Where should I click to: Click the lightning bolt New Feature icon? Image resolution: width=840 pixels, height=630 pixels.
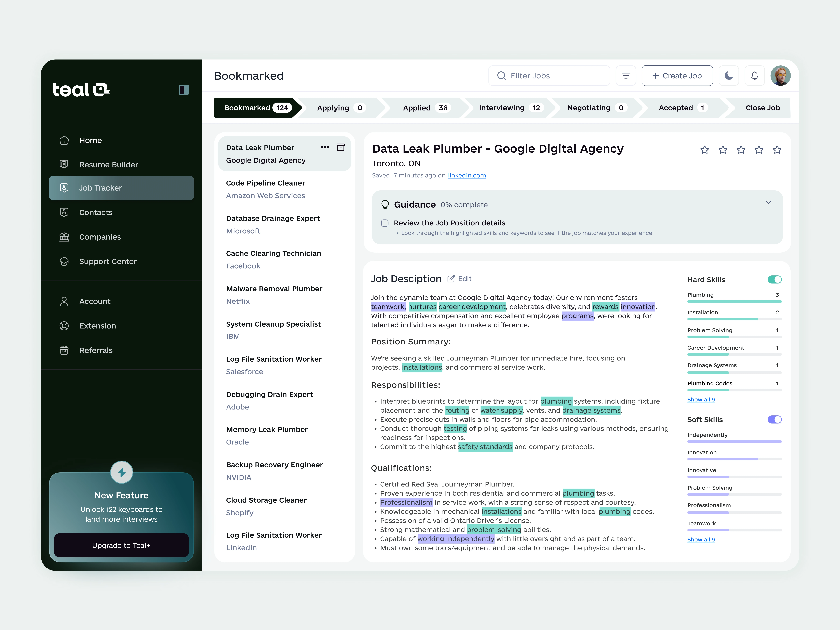click(x=122, y=472)
